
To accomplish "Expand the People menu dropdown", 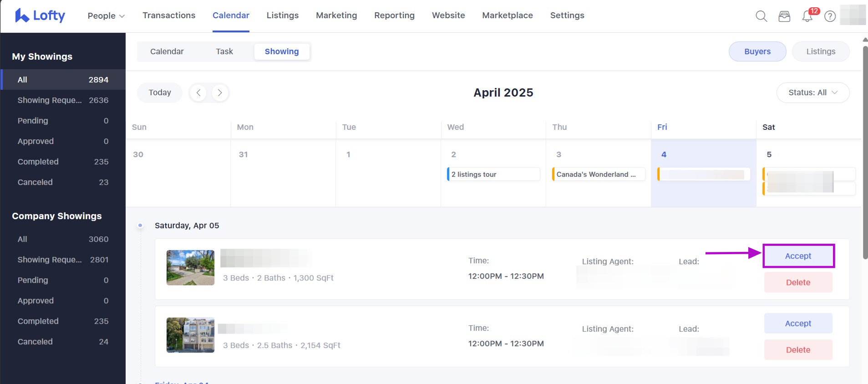I will click(x=106, y=15).
